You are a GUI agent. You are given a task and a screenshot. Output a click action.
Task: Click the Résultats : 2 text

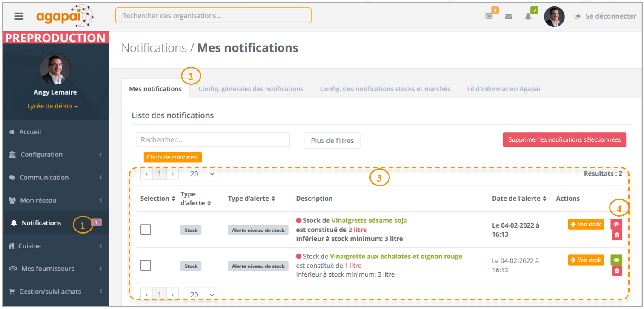pyautogui.click(x=603, y=173)
